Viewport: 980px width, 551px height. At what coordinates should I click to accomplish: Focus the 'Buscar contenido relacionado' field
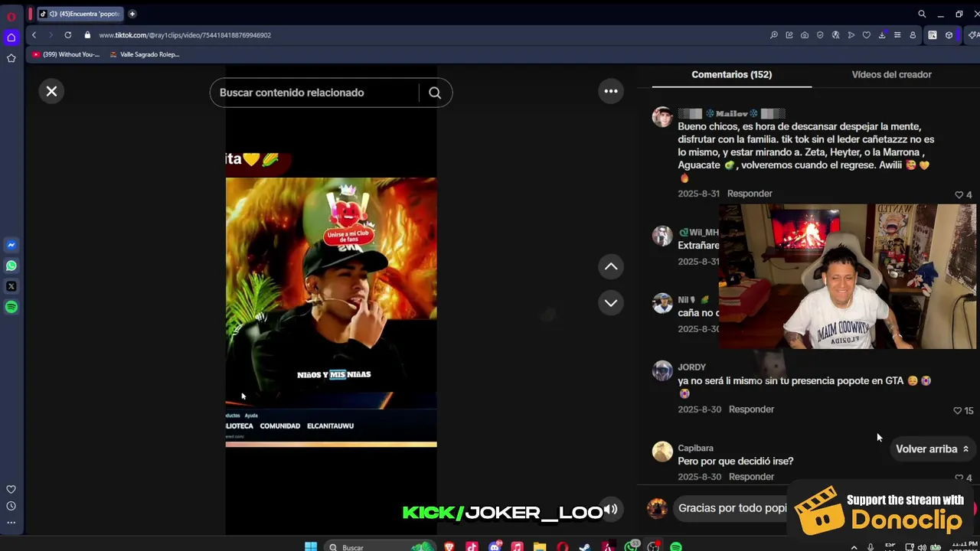click(314, 93)
